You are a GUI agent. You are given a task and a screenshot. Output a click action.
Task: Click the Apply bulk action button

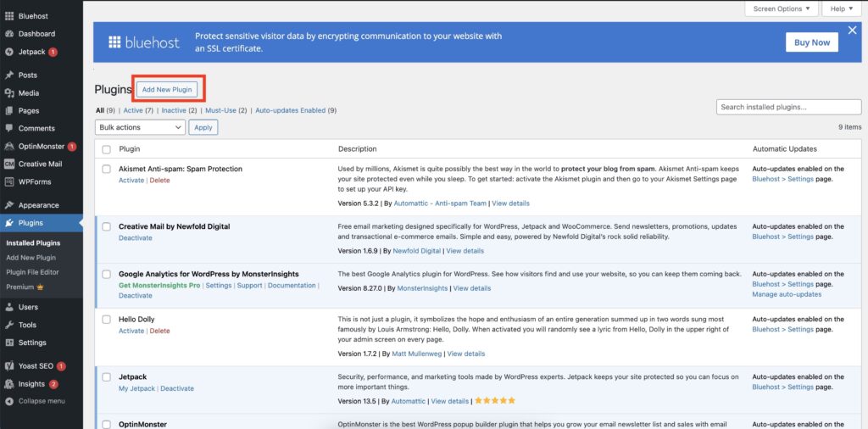pos(203,127)
